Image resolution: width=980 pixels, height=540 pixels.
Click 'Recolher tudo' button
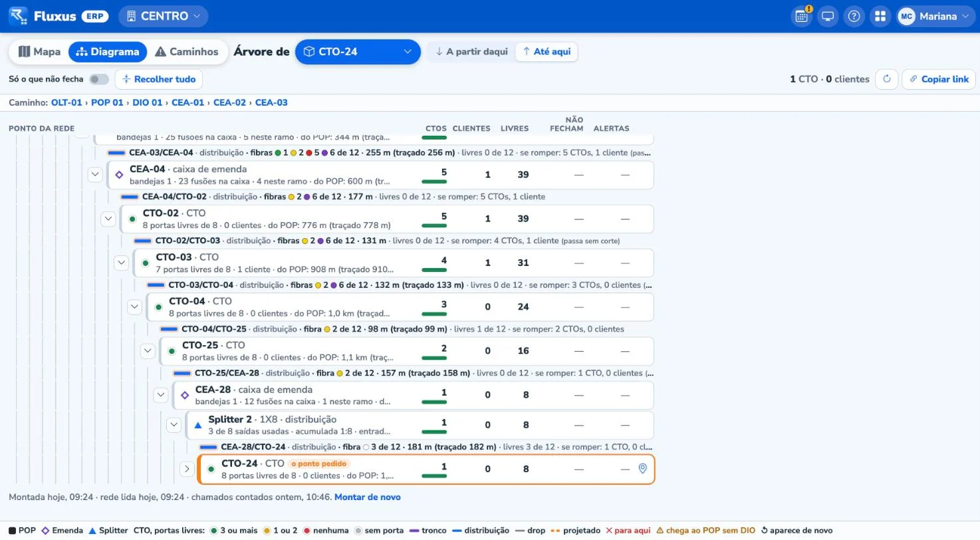pyautogui.click(x=159, y=79)
